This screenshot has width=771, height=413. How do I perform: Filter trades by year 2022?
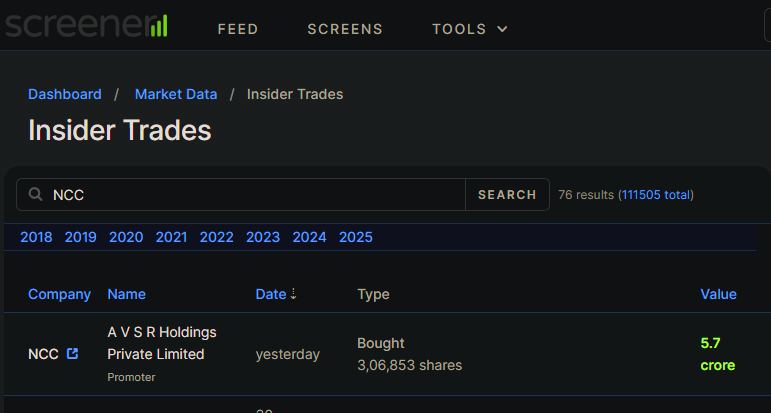(x=216, y=237)
